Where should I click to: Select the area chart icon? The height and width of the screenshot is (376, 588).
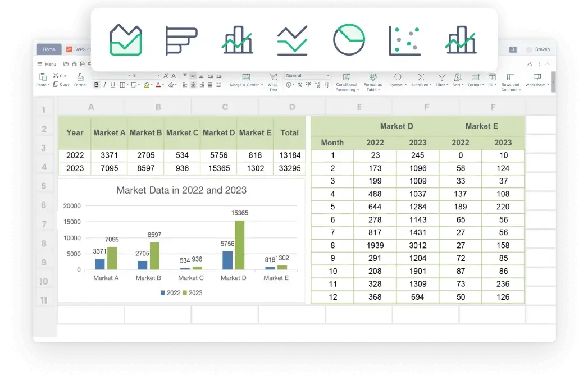point(126,39)
